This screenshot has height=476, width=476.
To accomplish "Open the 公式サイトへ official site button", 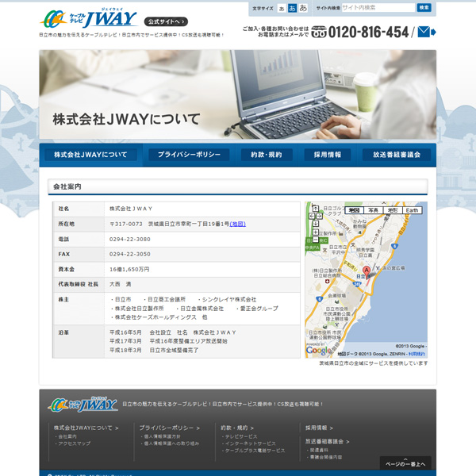I will [x=166, y=21].
